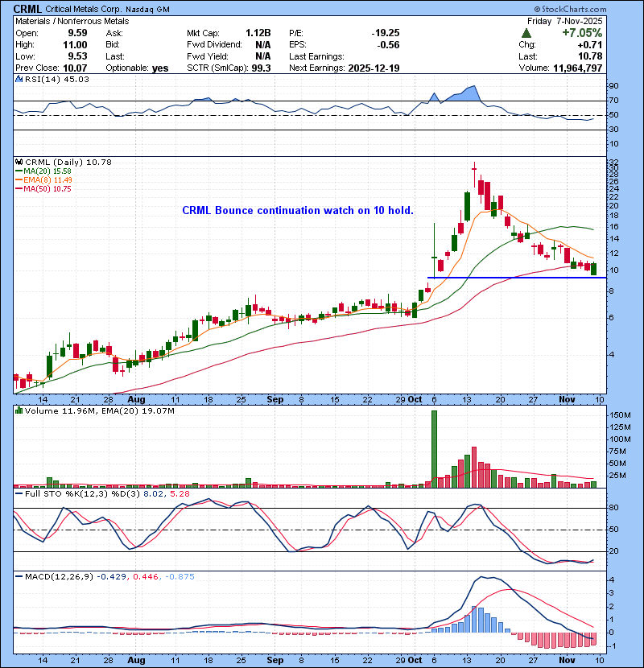Click the Next Earnings date 2025-12-19
Screen dimensions: 644x668
374,68
